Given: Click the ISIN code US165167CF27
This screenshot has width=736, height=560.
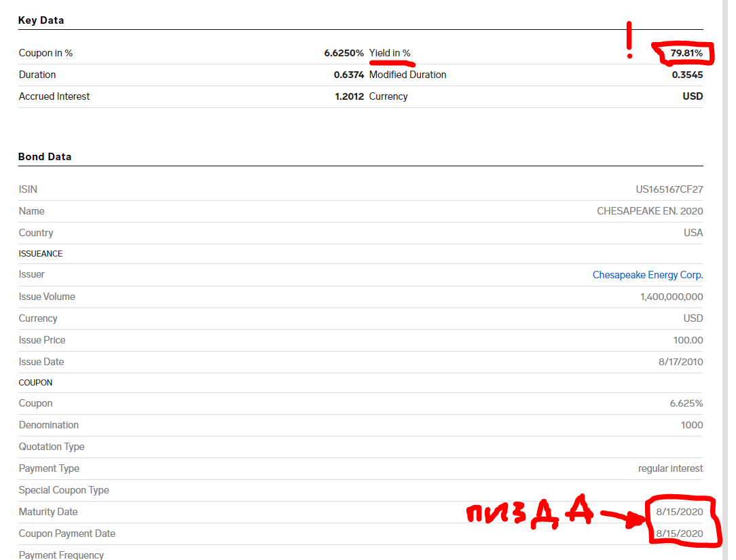Looking at the screenshot, I should point(669,189).
